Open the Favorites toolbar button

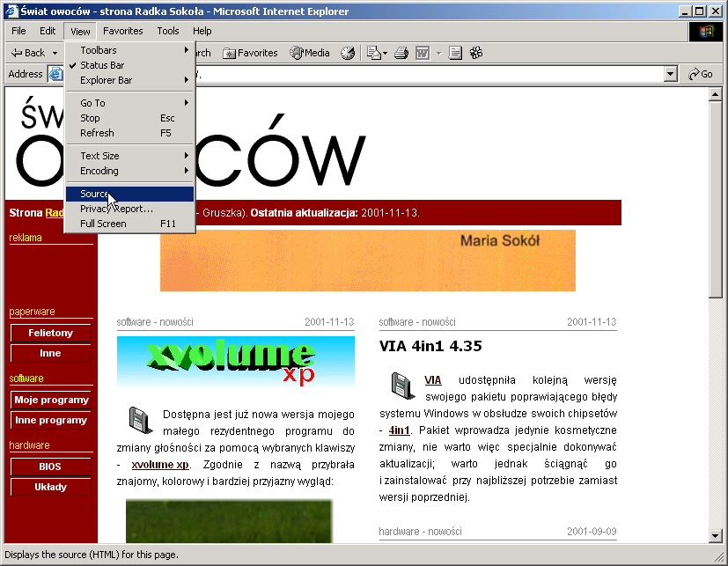pos(250,53)
